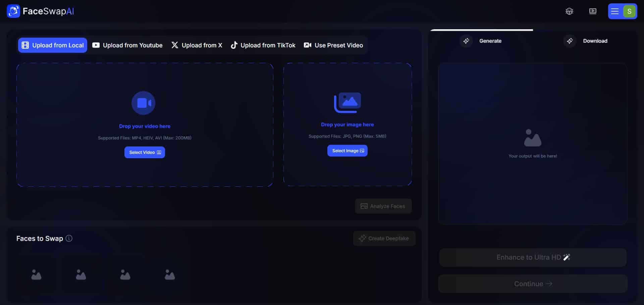Select the third face placeholder thumbnail
Image resolution: width=644 pixels, height=305 pixels.
125,275
